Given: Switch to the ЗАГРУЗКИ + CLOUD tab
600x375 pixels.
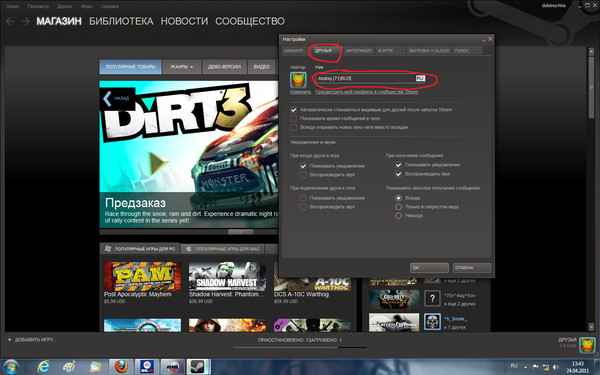Looking at the screenshot, I should (x=429, y=51).
